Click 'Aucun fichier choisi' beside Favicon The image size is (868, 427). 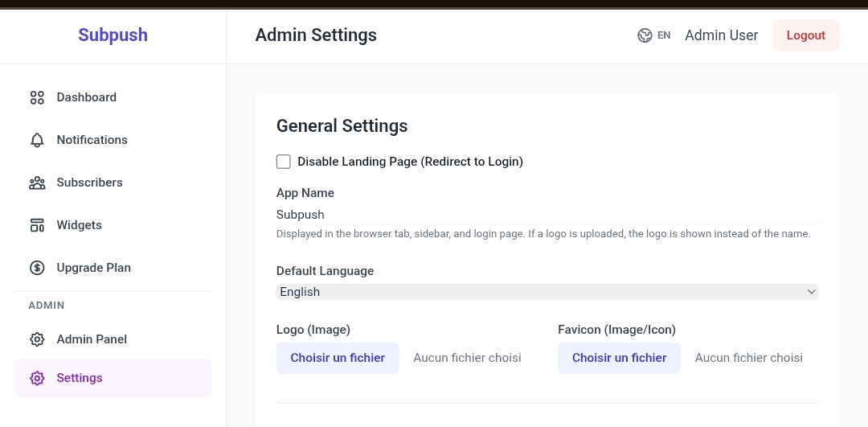(749, 358)
